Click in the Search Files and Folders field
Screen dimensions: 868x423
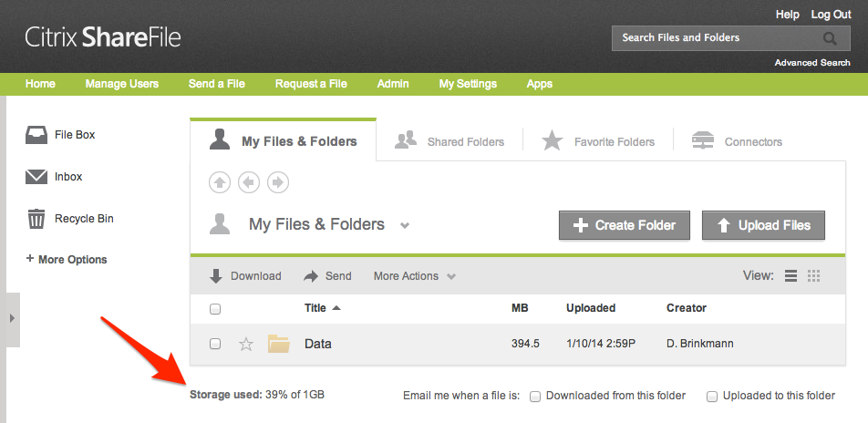(716, 38)
